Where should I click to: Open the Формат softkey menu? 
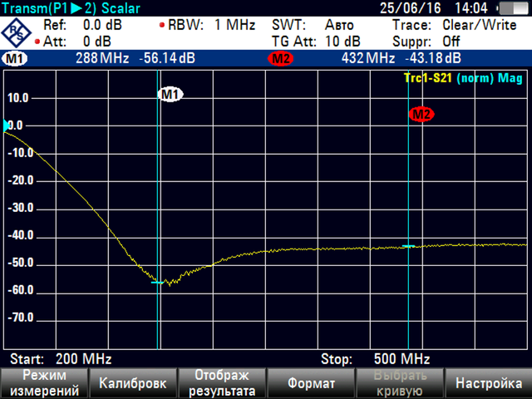(310, 383)
